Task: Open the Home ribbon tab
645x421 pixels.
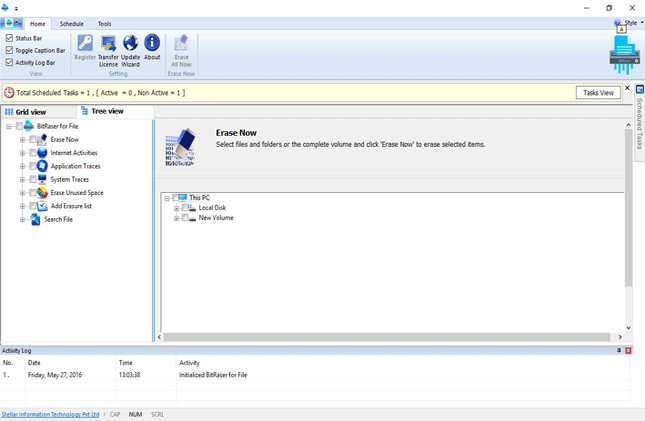Action: click(38, 24)
